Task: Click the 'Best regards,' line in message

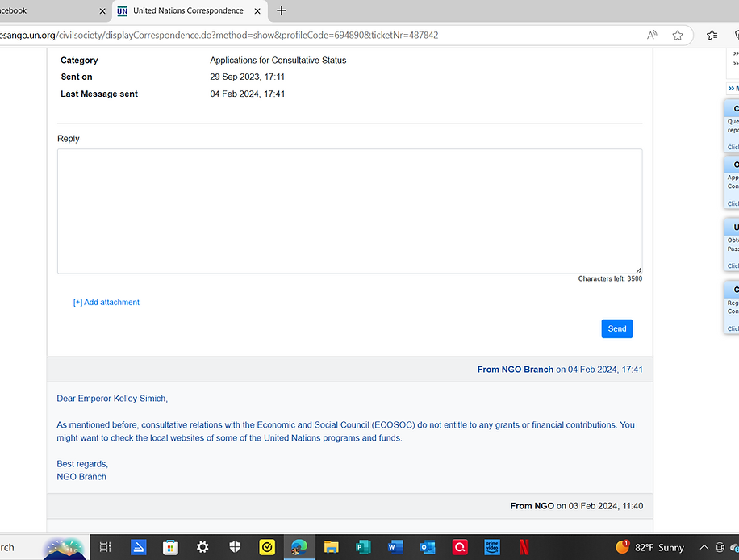Action: point(82,464)
